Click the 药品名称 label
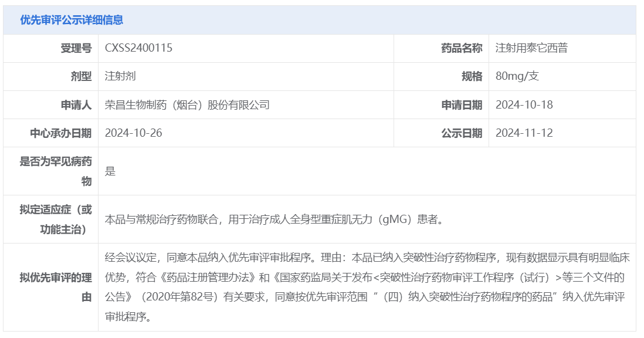This screenshot has width=644, height=338. [462, 48]
